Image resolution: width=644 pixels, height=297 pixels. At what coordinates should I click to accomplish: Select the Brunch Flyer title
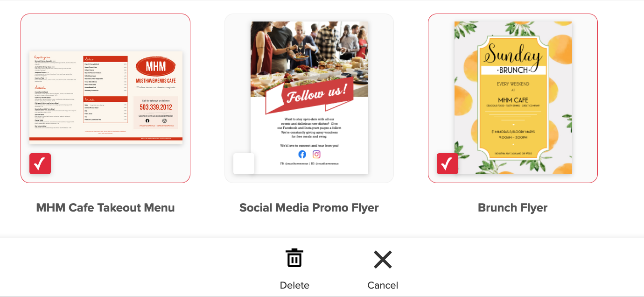[x=513, y=208]
